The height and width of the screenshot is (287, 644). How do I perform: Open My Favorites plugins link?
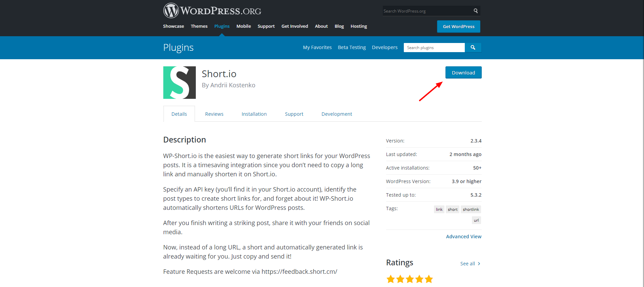tap(317, 47)
